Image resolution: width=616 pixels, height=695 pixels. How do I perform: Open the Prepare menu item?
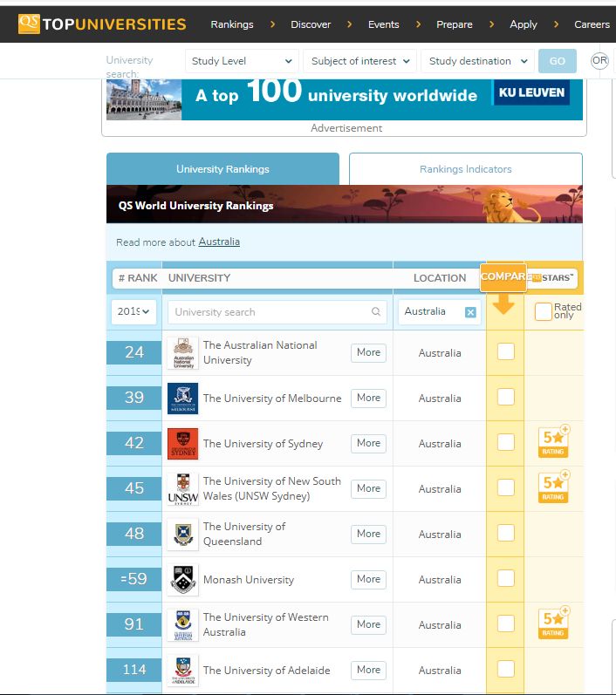454,24
